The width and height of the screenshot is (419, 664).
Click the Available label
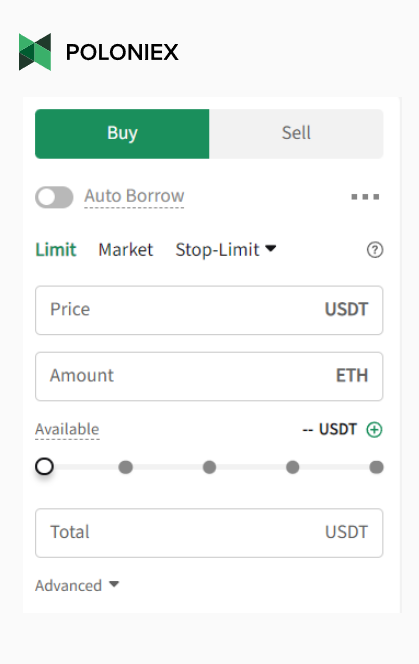tap(67, 429)
